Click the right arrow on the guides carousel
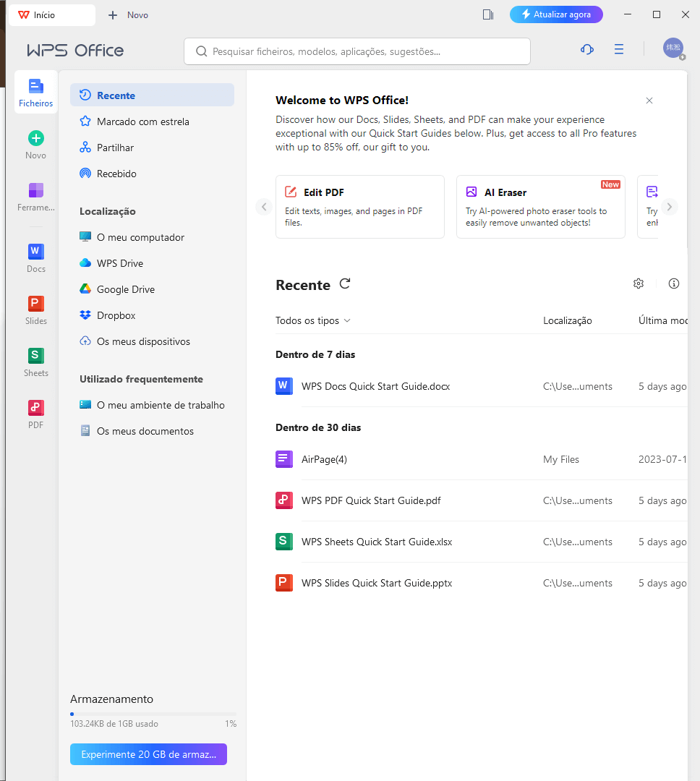 click(x=670, y=206)
